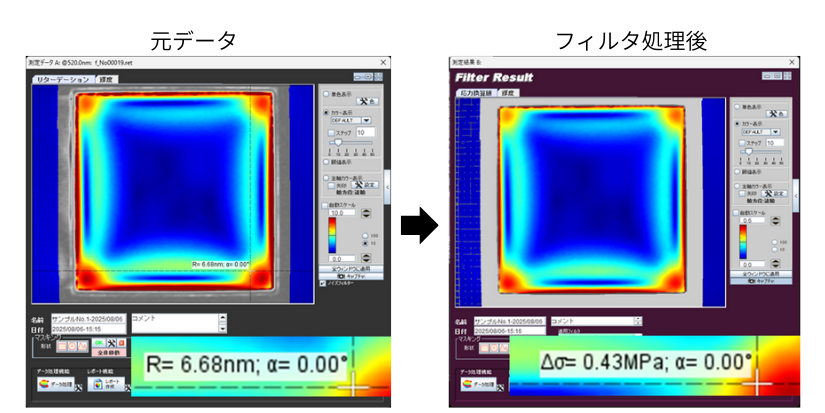
Task: Click capture camera button in Filter Result window
Action: [x=762, y=281]
